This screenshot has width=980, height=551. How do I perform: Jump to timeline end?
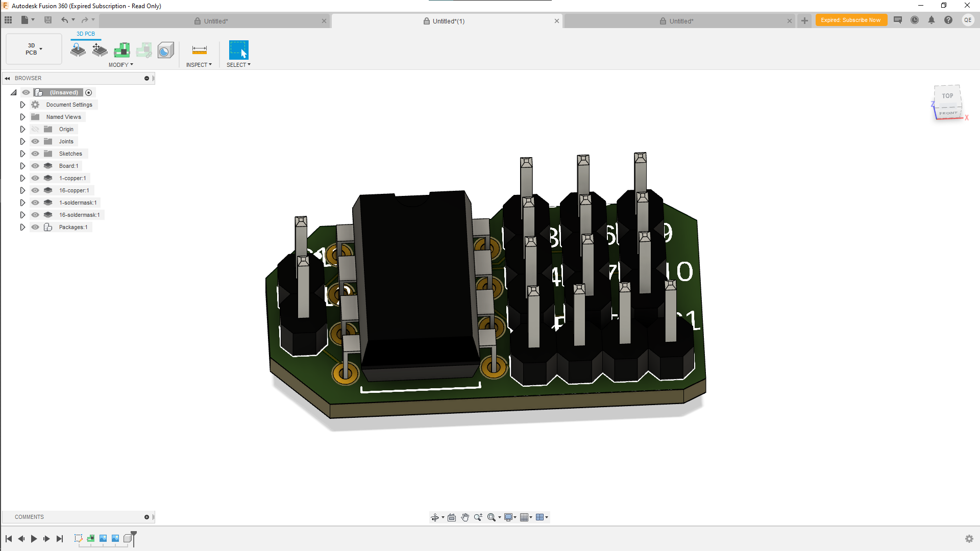(59, 539)
